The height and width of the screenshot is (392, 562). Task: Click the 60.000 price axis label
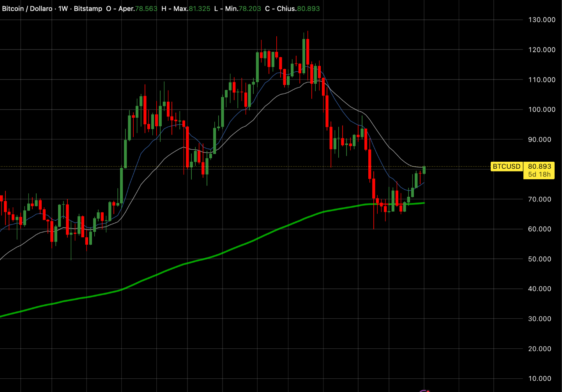pos(540,229)
